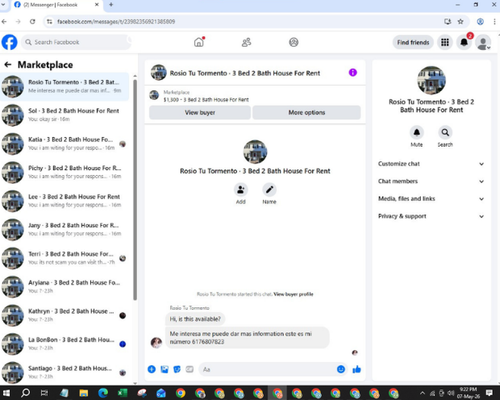Open Santiago conversation in list
This screenshot has height=400, width=500.
pyautogui.click(x=65, y=373)
